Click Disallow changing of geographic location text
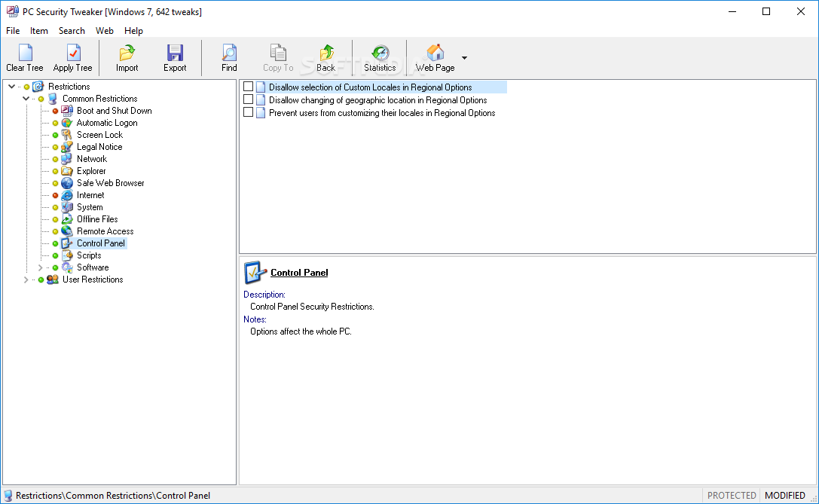Screen dimensions: 819x504 tap(377, 100)
